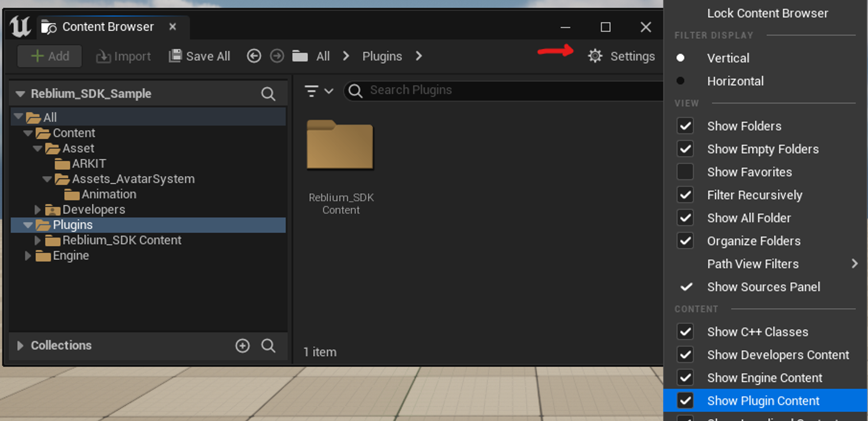This screenshot has height=421, width=868.
Task: Click the green plus icon on Add
Action: 38,56
